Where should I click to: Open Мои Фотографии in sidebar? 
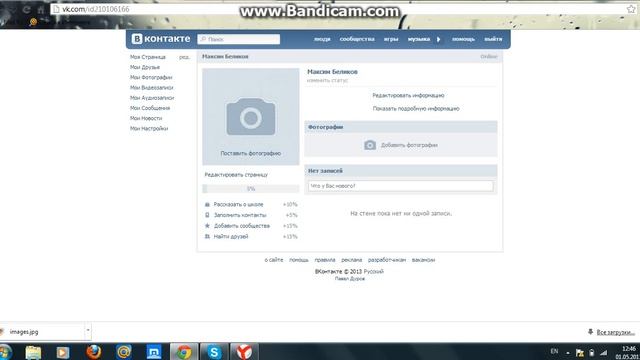click(151, 78)
